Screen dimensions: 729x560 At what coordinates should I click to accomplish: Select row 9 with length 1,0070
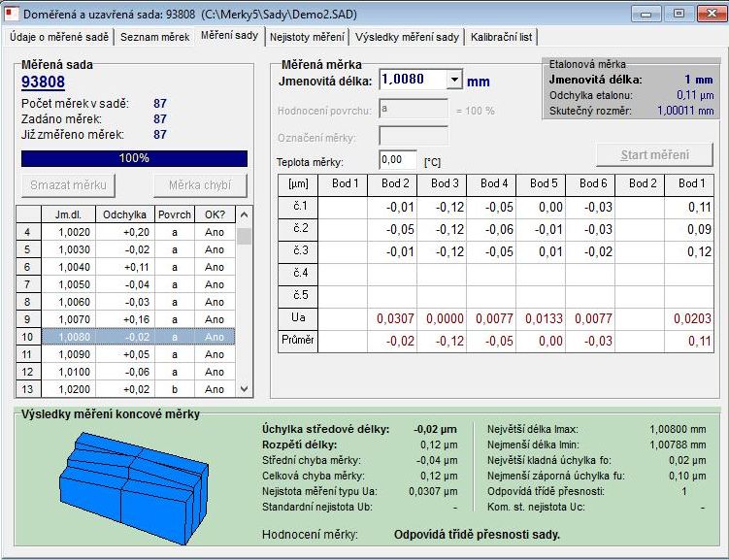pyautogui.click(x=125, y=319)
